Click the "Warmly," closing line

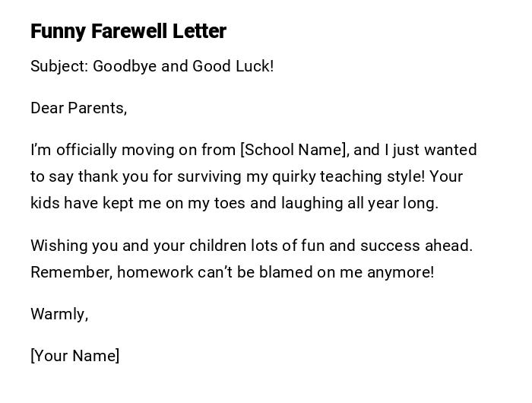(x=59, y=314)
